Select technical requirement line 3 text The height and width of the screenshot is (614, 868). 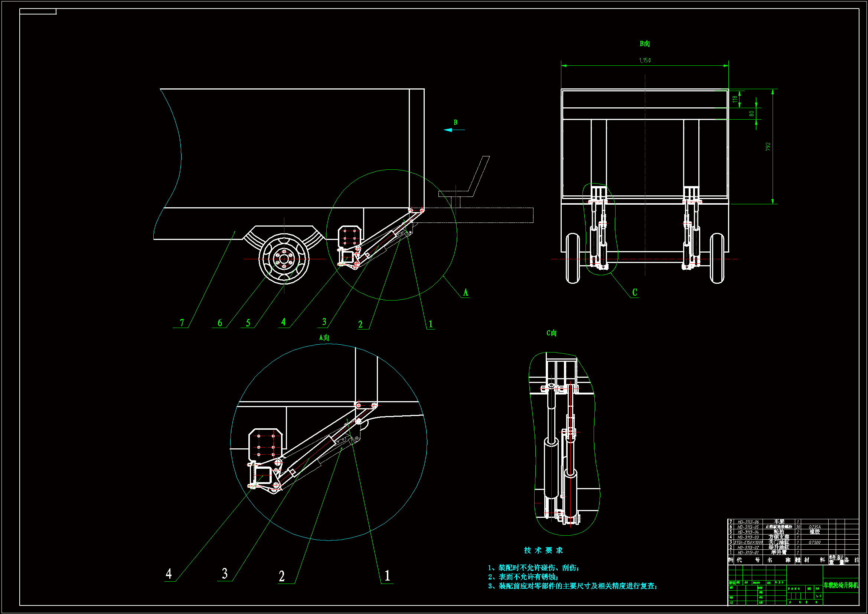pos(573,586)
